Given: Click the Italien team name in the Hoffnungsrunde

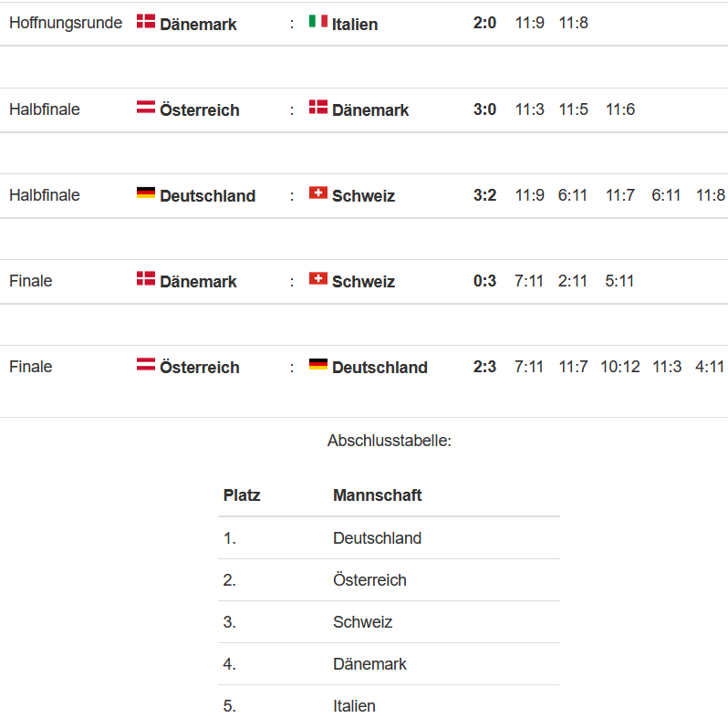Looking at the screenshot, I should 355,24.
